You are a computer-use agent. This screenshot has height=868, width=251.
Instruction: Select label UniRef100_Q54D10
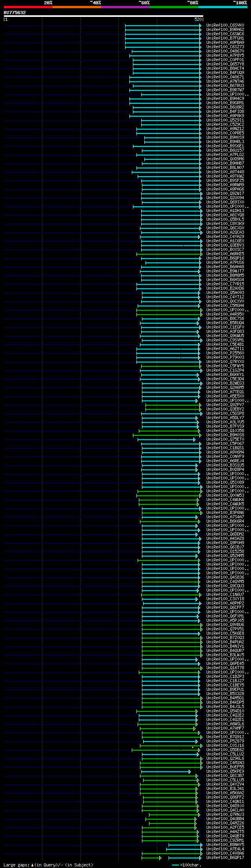point(225,711)
